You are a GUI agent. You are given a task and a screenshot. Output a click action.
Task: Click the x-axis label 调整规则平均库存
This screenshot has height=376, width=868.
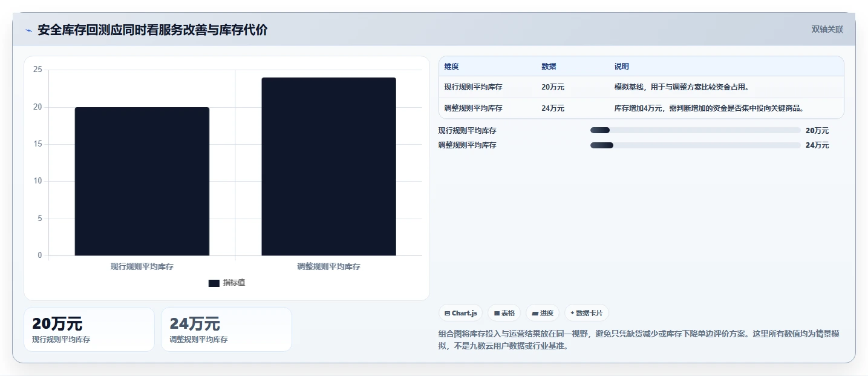(x=328, y=266)
